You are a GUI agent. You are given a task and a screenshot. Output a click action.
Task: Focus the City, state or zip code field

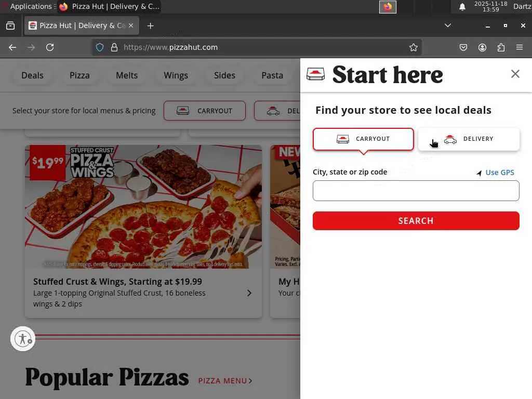(416, 191)
